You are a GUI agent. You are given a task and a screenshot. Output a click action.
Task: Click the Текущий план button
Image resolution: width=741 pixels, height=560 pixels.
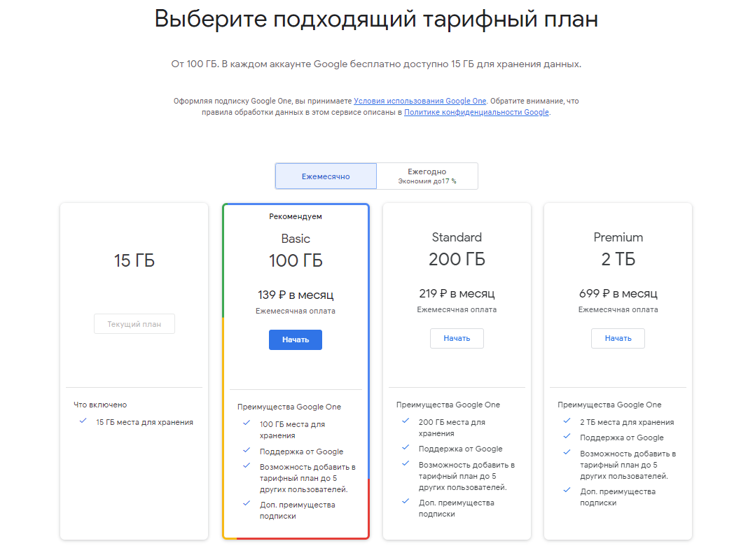click(134, 324)
